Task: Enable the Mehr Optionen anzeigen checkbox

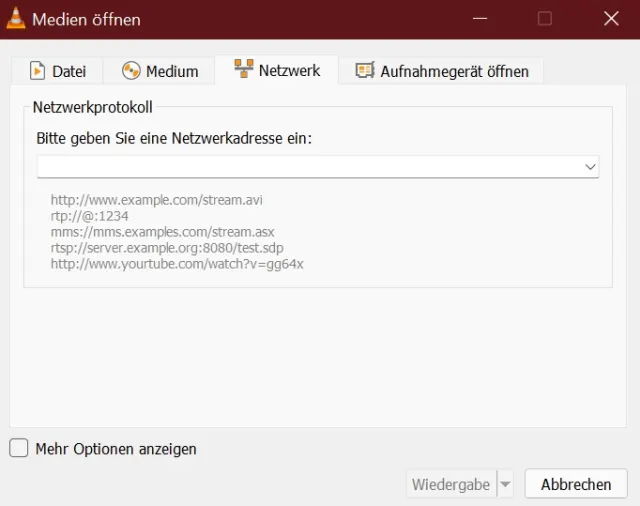Action: [19, 449]
